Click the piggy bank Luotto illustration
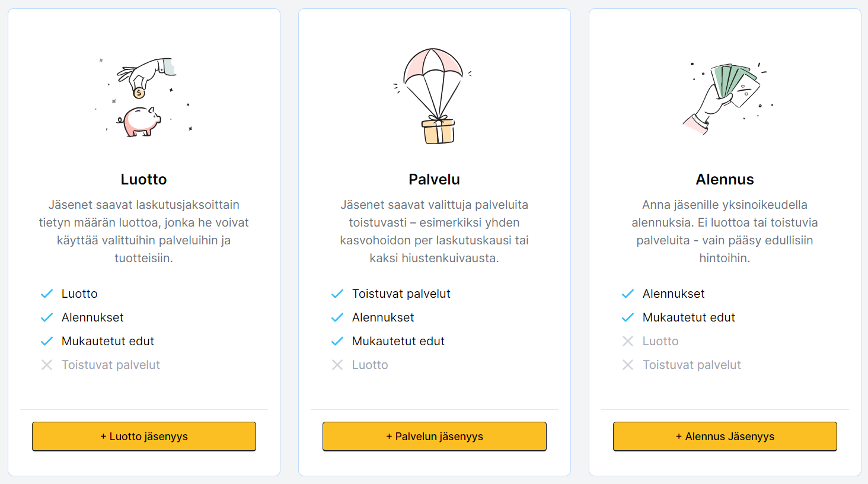Viewport: 868px width, 484px height. point(143,97)
